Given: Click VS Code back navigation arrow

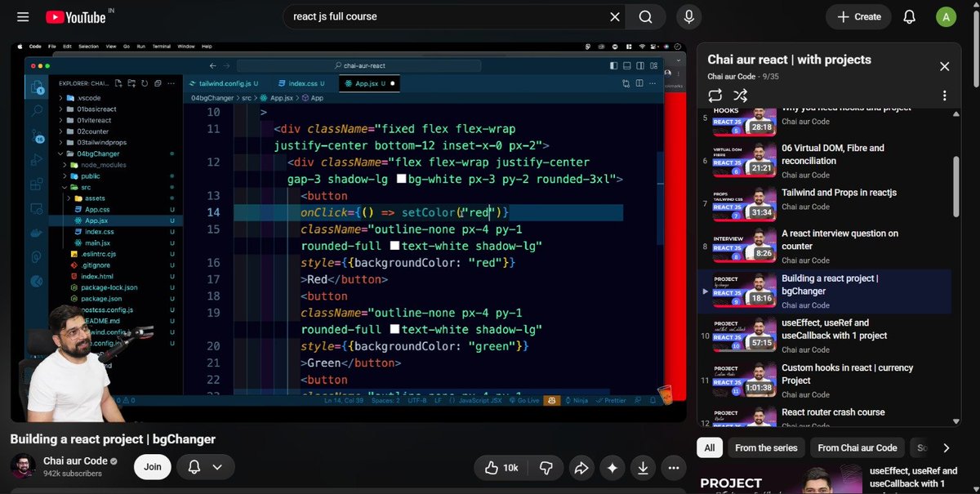Looking at the screenshot, I should pos(213,65).
